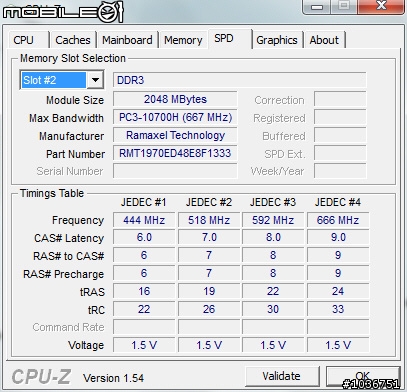Select the 518 MHz frequency cell
The height and width of the screenshot is (392, 407).
tap(209, 220)
